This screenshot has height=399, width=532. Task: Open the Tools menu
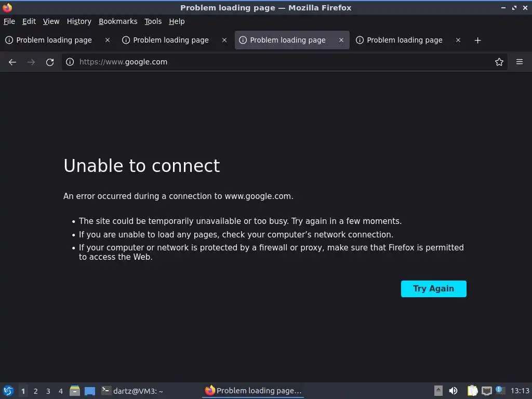tap(153, 21)
